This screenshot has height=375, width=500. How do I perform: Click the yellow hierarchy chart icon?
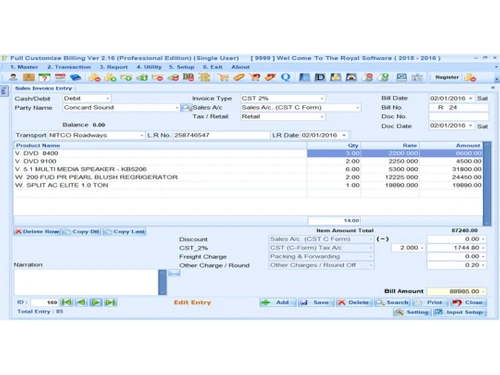[x=204, y=77]
